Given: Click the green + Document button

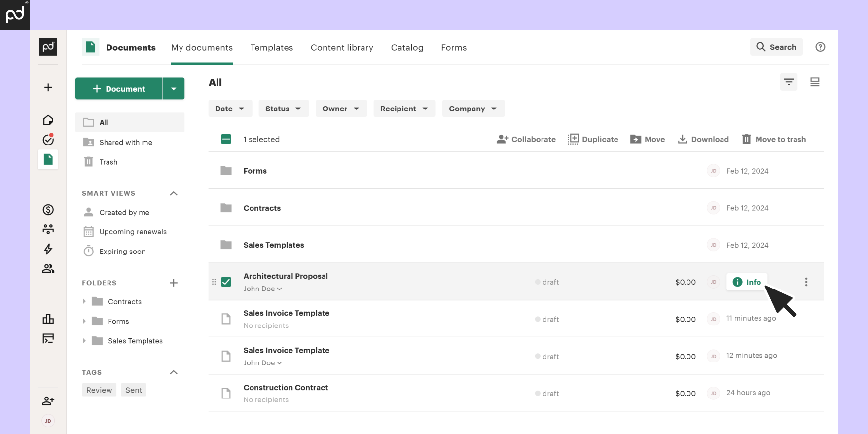Looking at the screenshot, I should [x=119, y=89].
